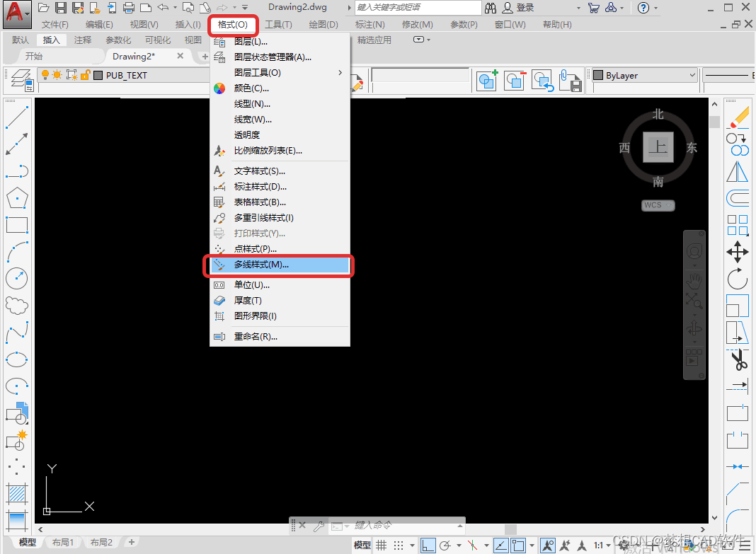Toggle layer lock padlock icon

86,75
